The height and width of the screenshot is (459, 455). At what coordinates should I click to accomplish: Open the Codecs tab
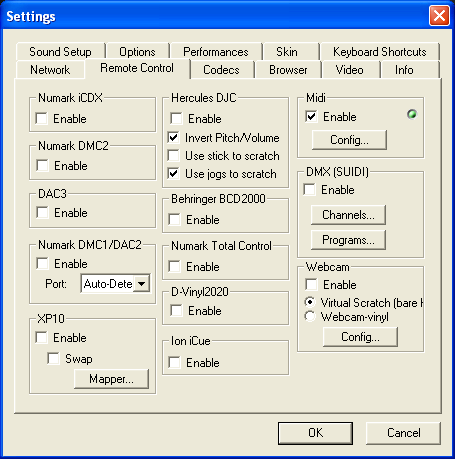(221, 70)
